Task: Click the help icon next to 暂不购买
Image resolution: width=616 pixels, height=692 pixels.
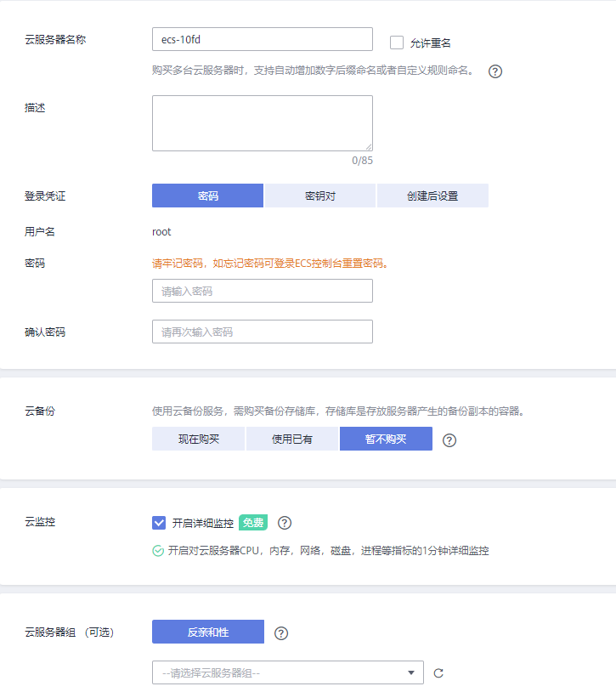Action: [450, 440]
